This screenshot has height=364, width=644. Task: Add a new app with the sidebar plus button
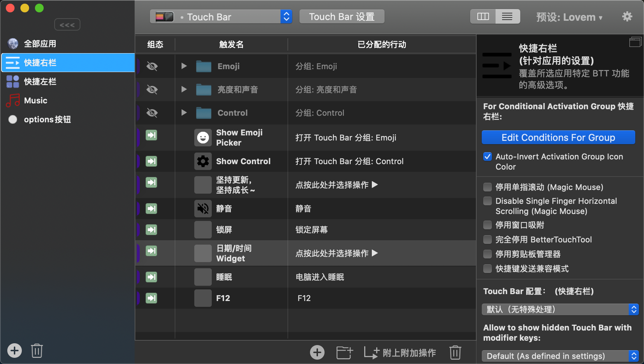(x=15, y=351)
